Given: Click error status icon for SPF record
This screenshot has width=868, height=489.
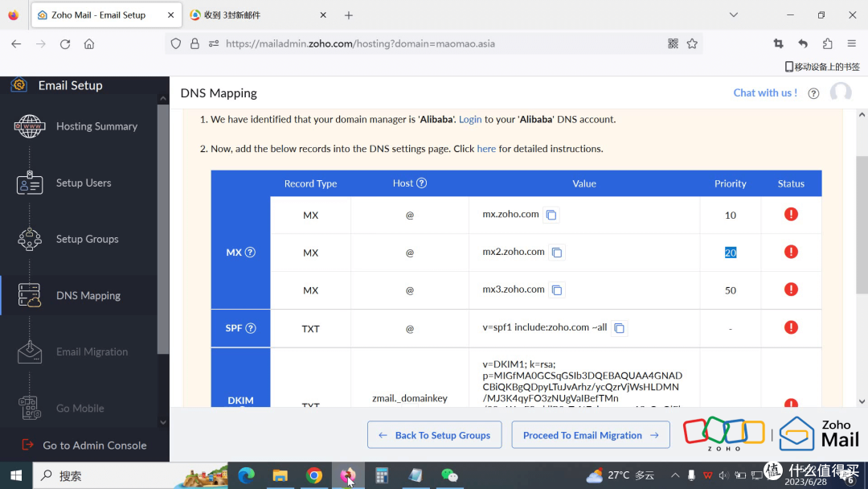Looking at the screenshot, I should [791, 327].
